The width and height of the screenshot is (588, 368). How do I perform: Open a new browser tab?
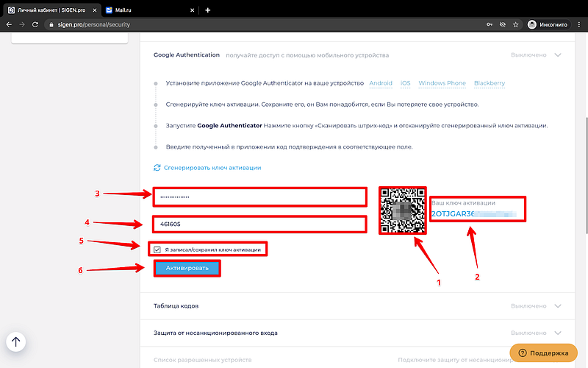pyautogui.click(x=207, y=10)
